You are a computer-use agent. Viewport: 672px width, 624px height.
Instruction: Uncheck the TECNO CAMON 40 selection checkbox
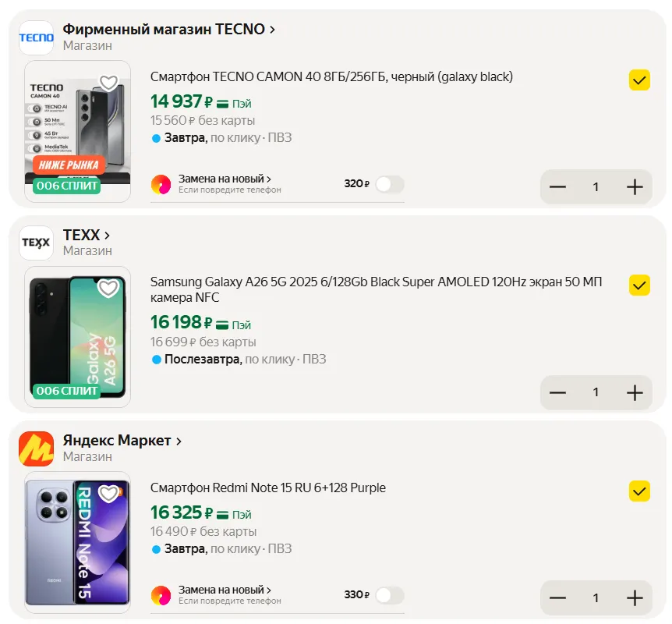[639, 80]
